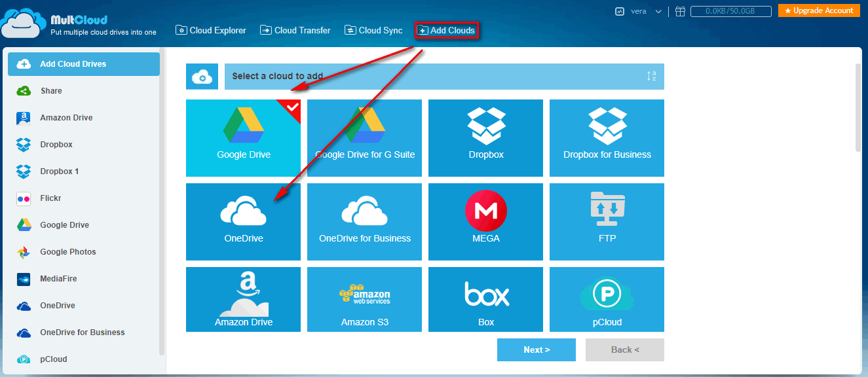Viewport: 868px width, 377px height.
Task: Click the sidebar Amazon Drive icon
Action: click(24, 118)
